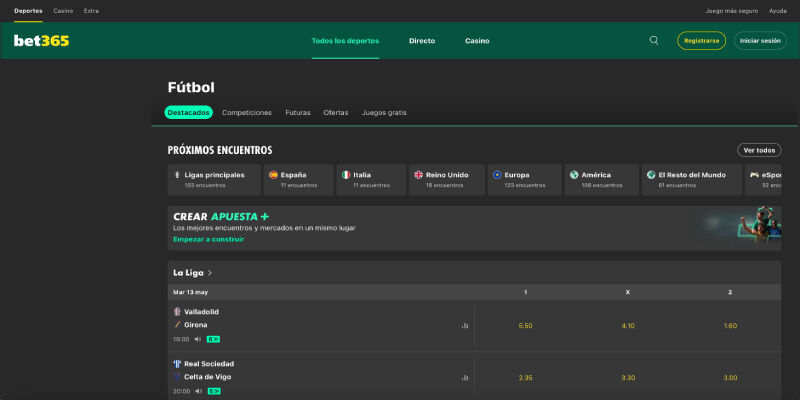Click the Ver todos button
The image size is (800, 400).
[x=759, y=150]
